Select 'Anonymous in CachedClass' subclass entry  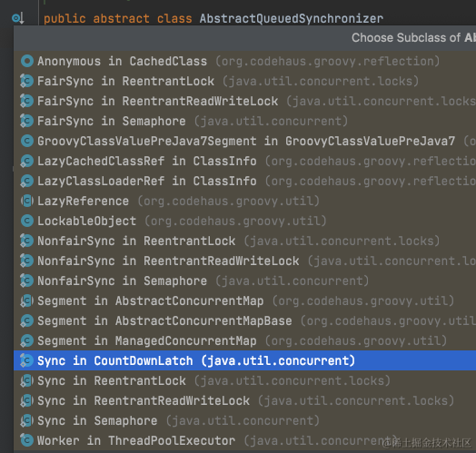click(244, 62)
